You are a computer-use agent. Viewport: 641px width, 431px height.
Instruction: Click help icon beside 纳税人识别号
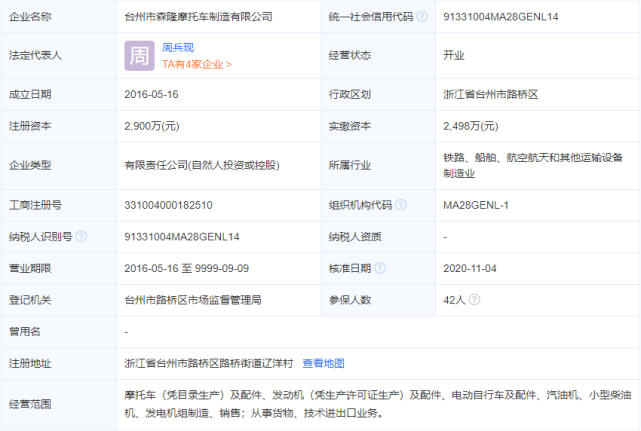[81, 236]
